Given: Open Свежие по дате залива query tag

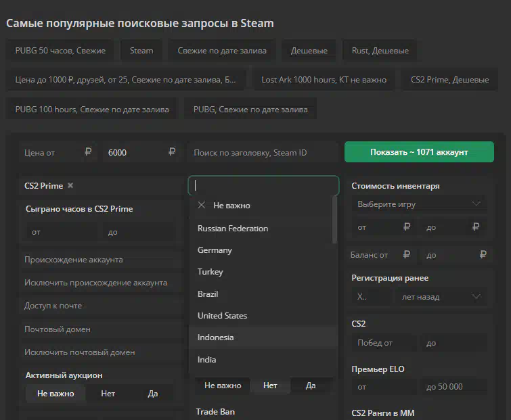Looking at the screenshot, I should tap(222, 51).
